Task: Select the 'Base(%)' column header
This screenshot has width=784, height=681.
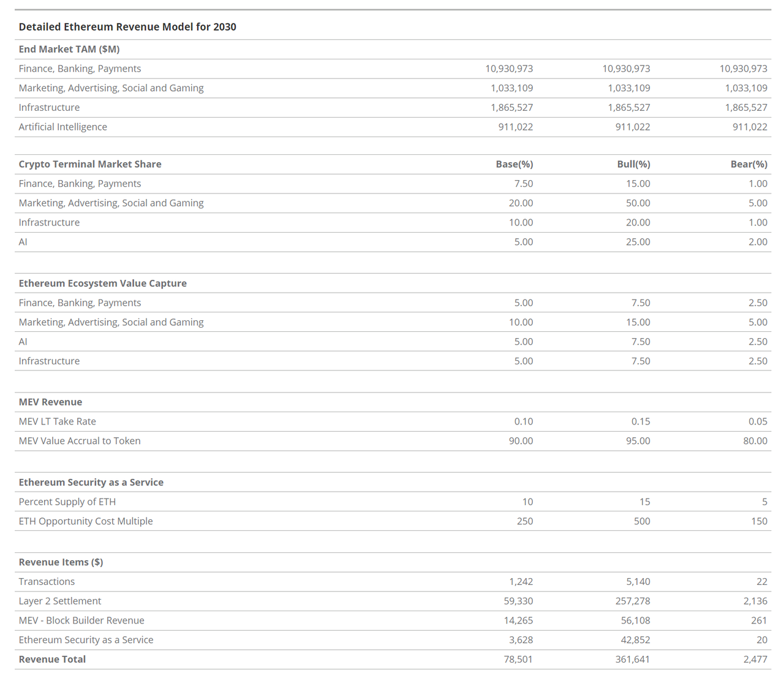Action: pyautogui.click(x=514, y=164)
